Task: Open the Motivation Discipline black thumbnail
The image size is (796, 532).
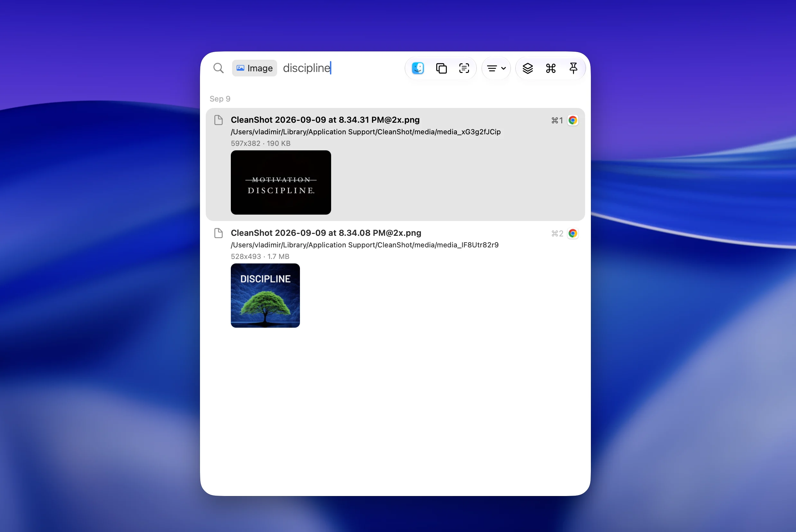Action: click(x=281, y=182)
